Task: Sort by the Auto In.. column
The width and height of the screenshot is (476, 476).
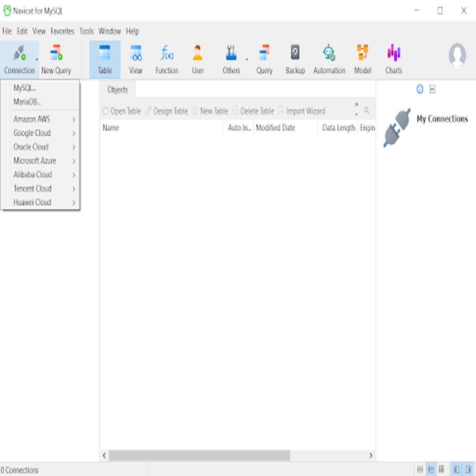Action: pyautogui.click(x=238, y=128)
